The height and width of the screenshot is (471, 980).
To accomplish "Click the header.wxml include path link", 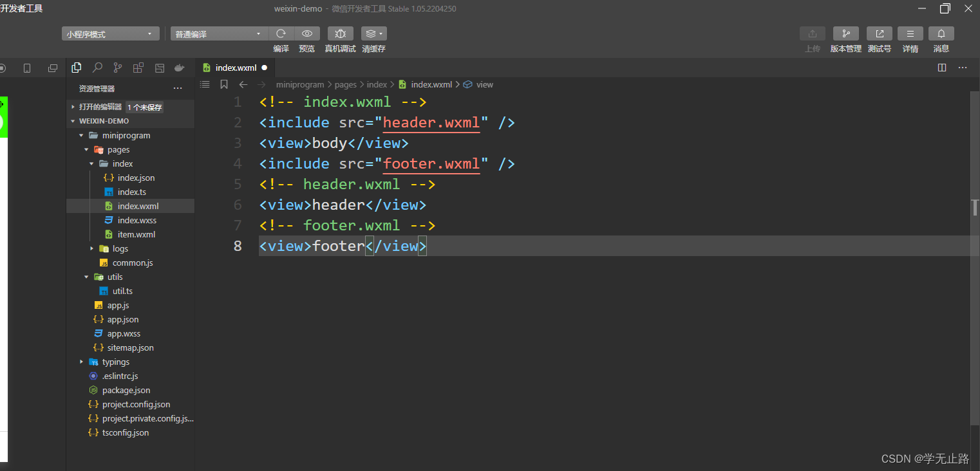I will [431, 122].
